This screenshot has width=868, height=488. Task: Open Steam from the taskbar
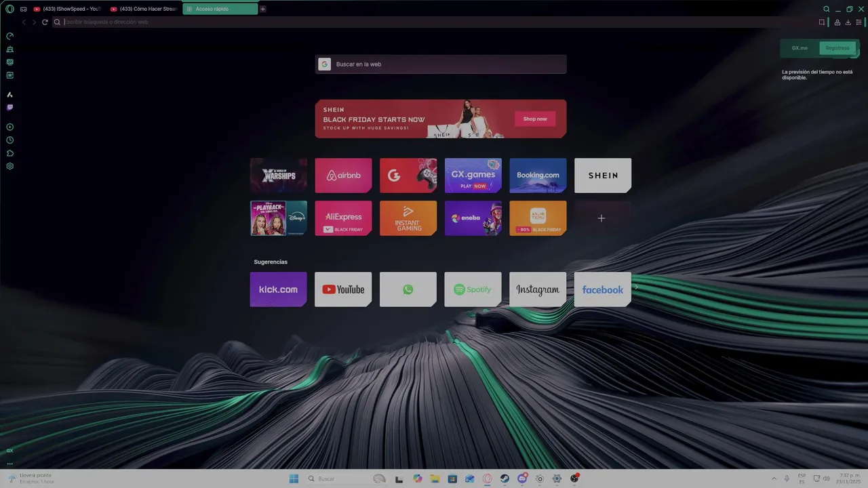[x=505, y=479]
